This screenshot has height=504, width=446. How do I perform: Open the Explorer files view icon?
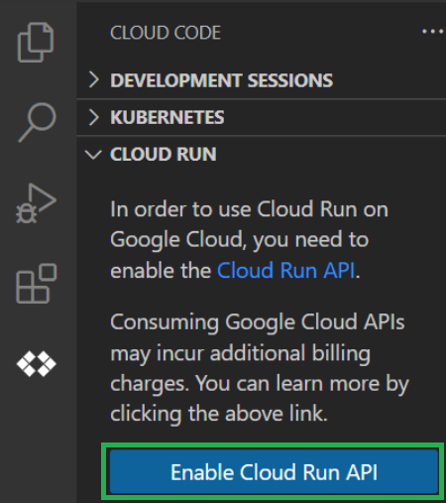pos(36,43)
